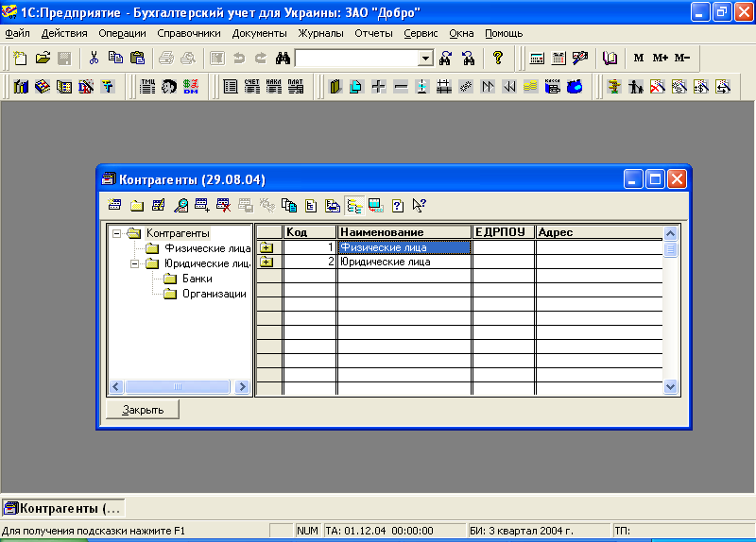Click the Edit line pencil icon in Контрагенты

click(x=159, y=206)
